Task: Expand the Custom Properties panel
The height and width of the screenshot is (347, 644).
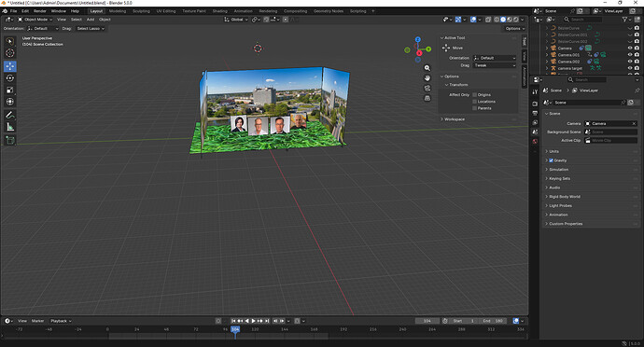Action: tap(566, 224)
